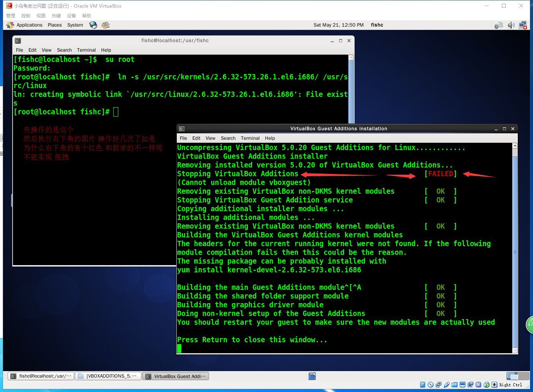The width and height of the screenshot is (533, 392).
Task: Open Search menu in Guest Additions window
Action: pos(228,138)
